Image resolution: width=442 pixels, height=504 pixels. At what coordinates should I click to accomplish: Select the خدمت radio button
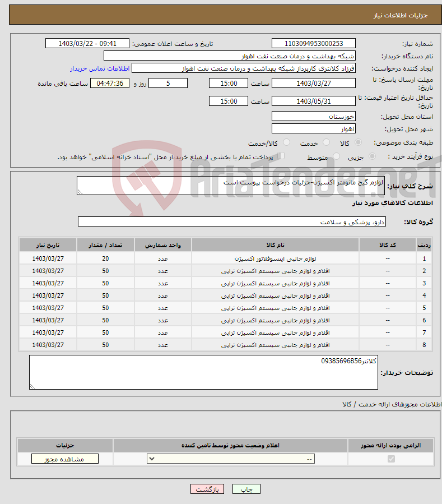click(x=326, y=142)
